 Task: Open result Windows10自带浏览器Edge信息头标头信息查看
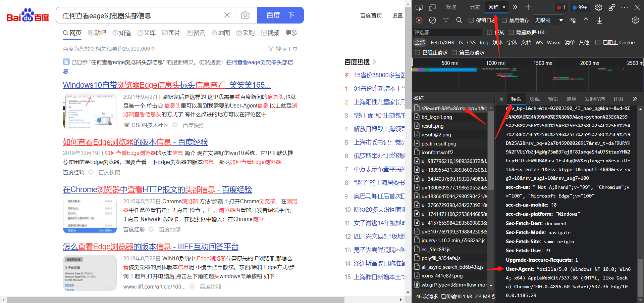tap(167, 85)
